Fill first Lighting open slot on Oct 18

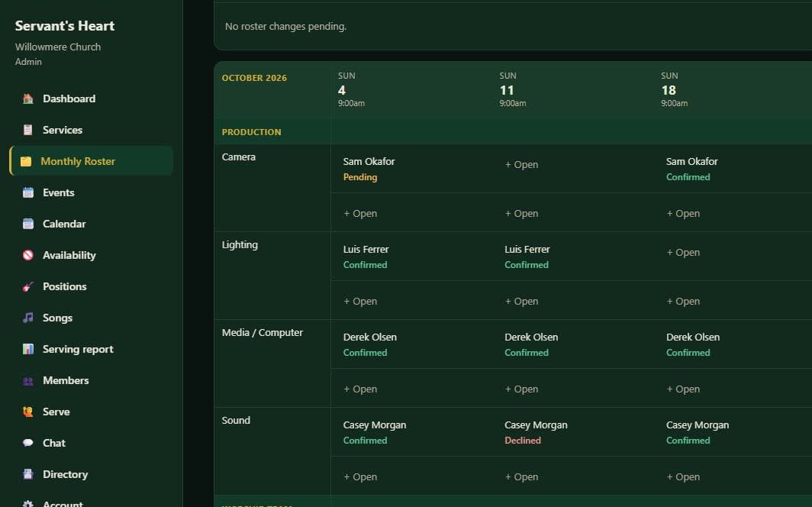coord(683,252)
